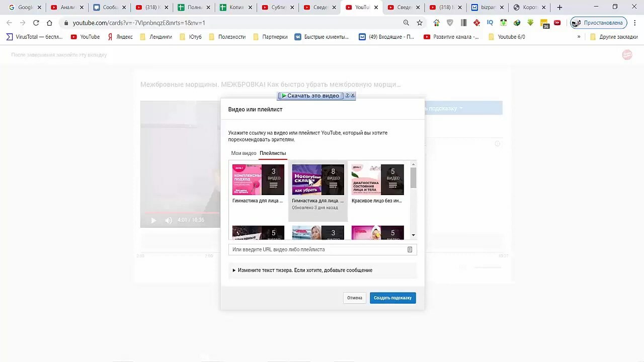This screenshot has height=362, width=644.
Task: Choose the Диагностика состояния лица playlist thumbnail
Action: [x=377, y=179]
